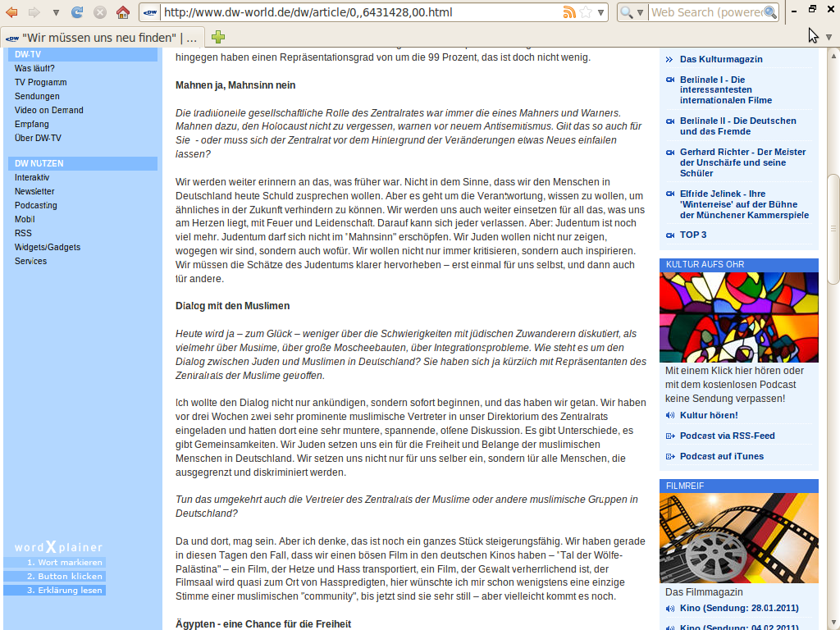The height and width of the screenshot is (630, 840).
Task: Click the Filmreif film reel thumbnail
Action: [739, 538]
